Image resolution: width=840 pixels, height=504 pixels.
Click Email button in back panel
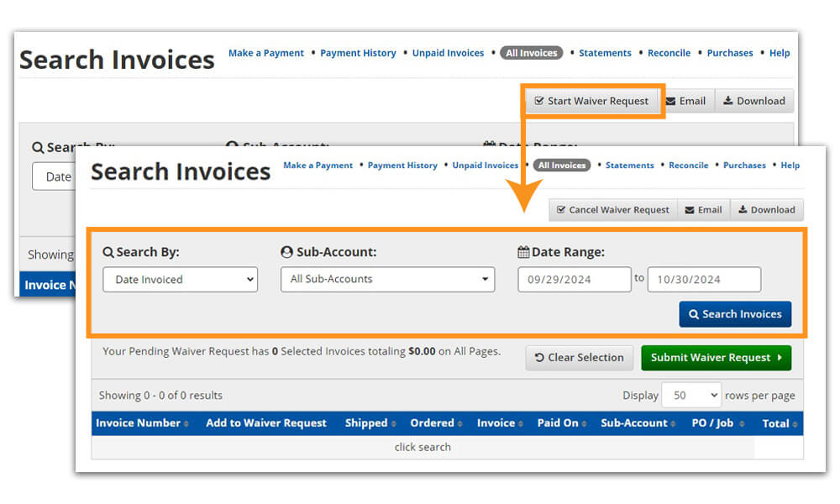[685, 101]
